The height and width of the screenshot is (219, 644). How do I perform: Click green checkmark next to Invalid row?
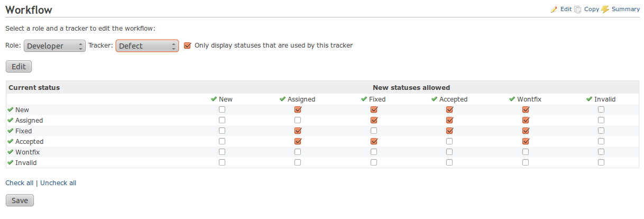[11, 162]
